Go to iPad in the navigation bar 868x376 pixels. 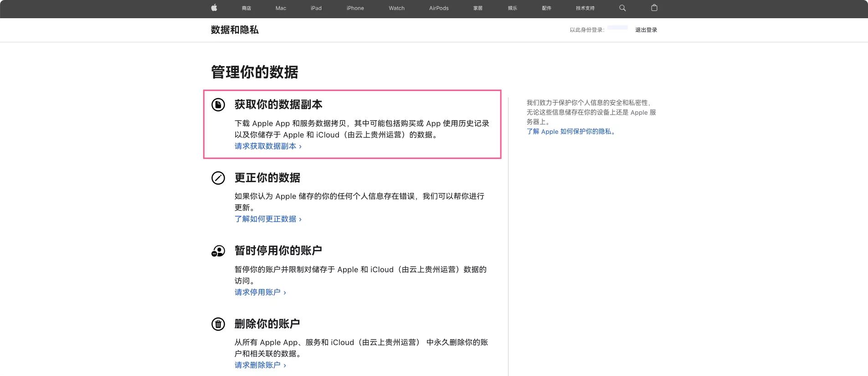[316, 8]
